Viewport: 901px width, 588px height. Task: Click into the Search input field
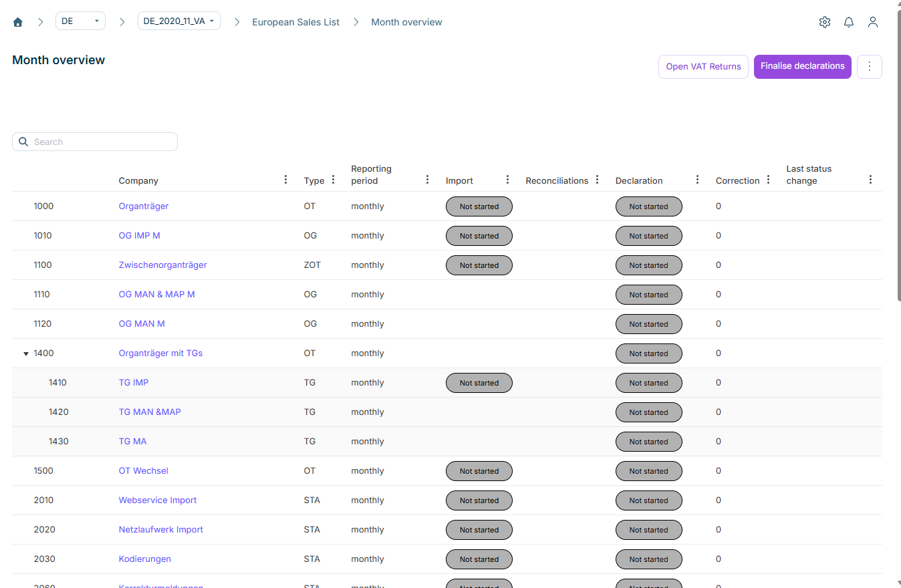pyautogui.click(x=95, y=142)
